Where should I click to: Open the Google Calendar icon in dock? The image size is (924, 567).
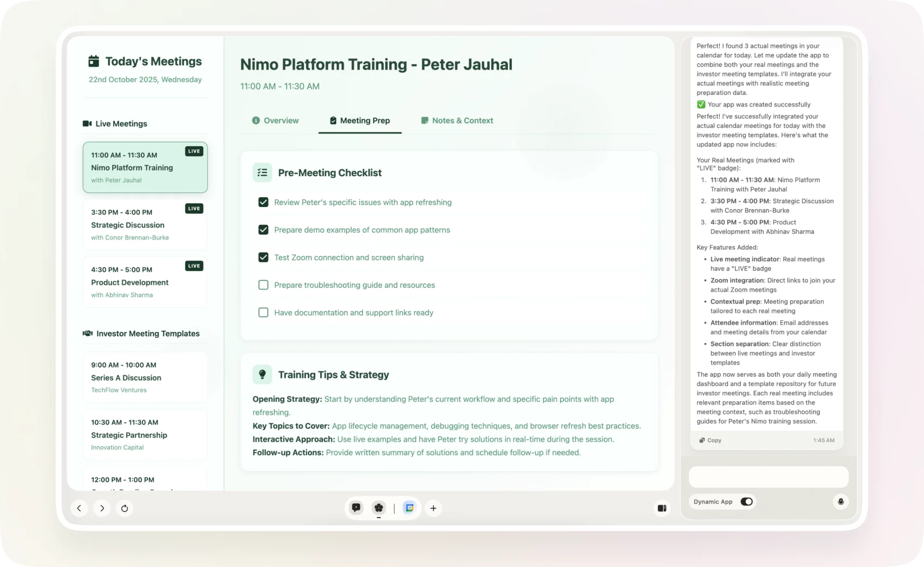(409, 508)
